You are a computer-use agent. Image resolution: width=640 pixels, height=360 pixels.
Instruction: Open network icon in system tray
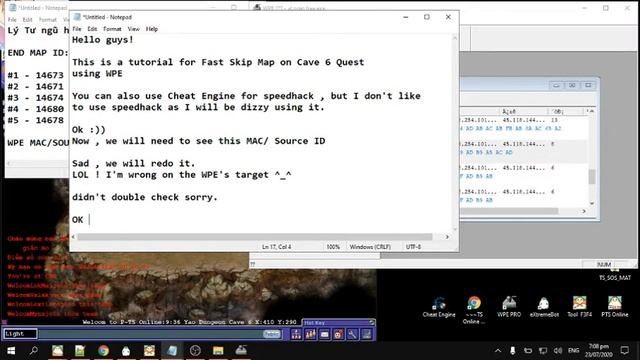point(543,351)
